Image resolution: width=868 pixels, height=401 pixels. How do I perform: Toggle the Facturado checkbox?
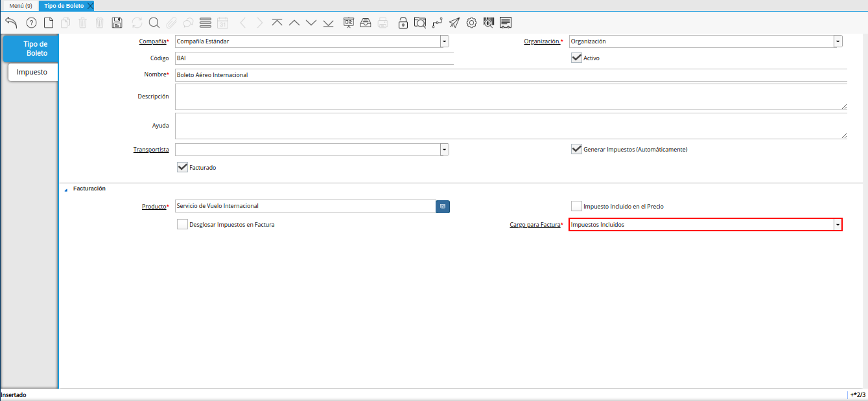point(182,167)
